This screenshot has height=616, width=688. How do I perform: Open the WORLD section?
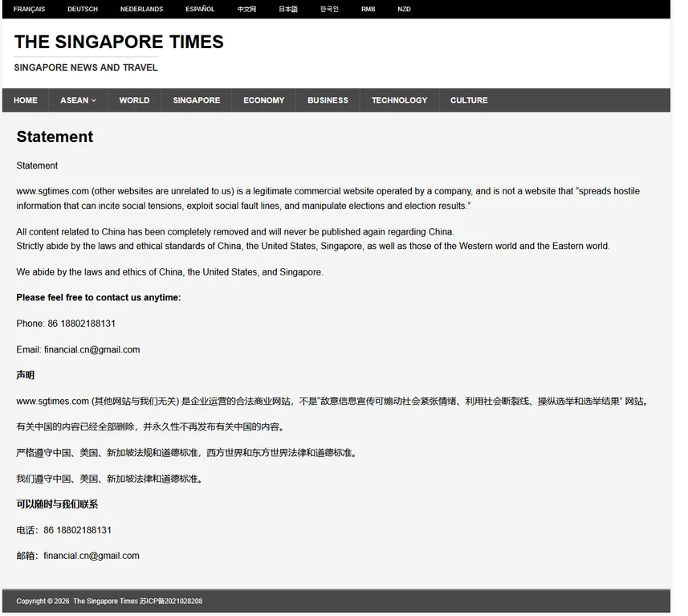point(134,100)
